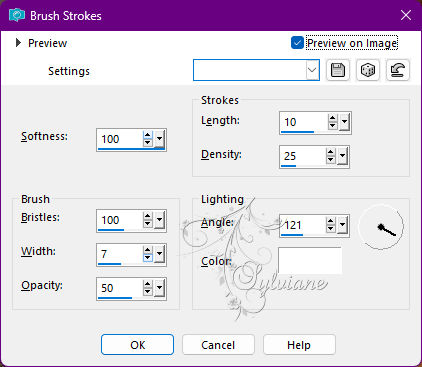
Task: Increase Softness with the up spinner arrow
Action: (148, 135)
